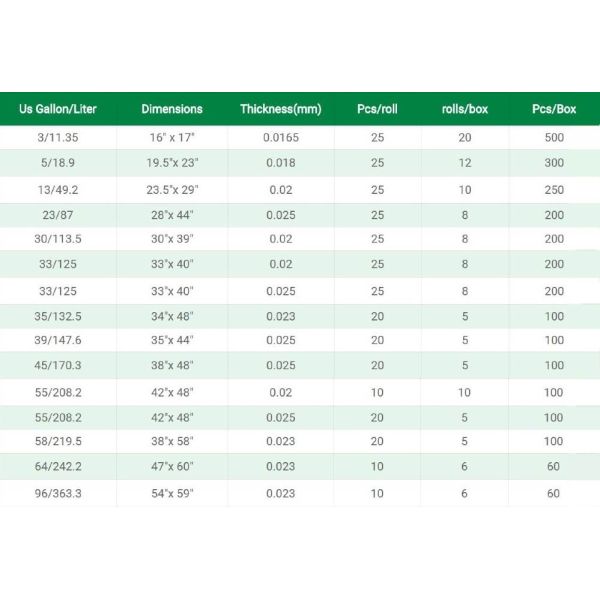Screen dimensions: 600x600
Task: Click the 19.5"x 23" dimensions cell
Action: click(172, 163)
